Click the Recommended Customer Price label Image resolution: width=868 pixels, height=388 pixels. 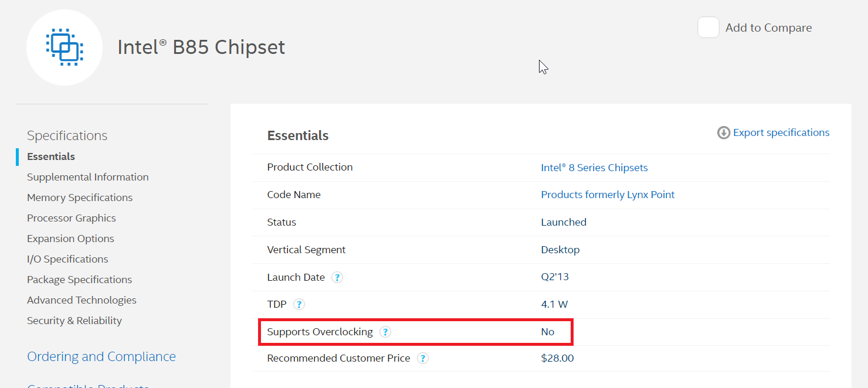pyautogui.click(x=338, y=358)
